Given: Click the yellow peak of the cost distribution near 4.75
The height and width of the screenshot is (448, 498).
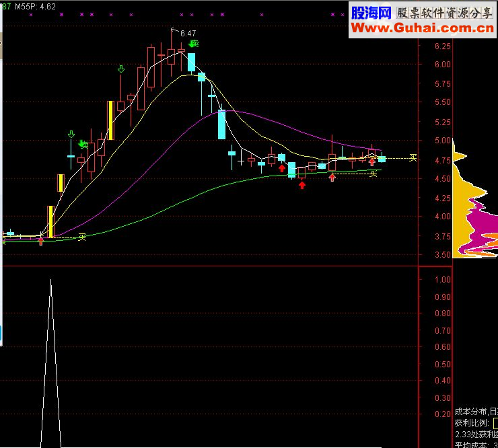Looking at the screenshot, I should point(460,156).
